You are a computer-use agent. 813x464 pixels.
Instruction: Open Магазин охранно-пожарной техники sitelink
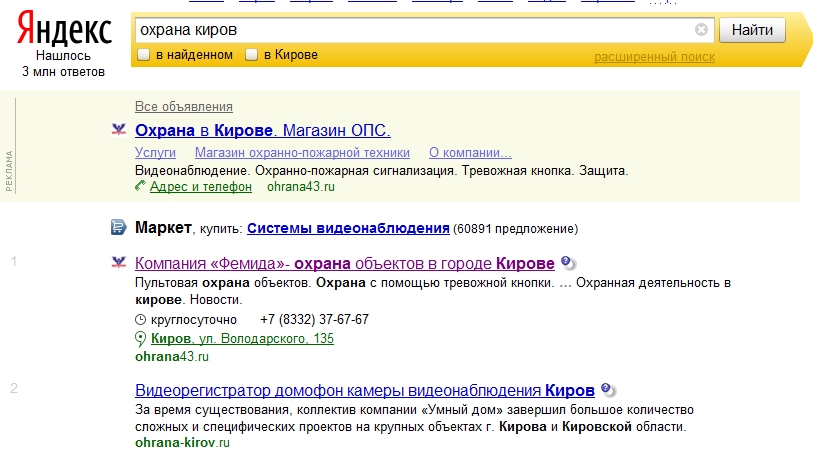[302, 152]
